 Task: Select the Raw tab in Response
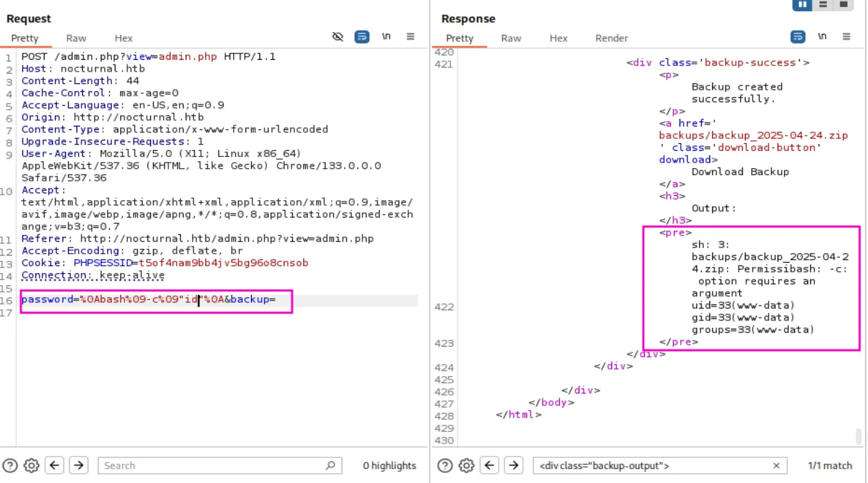point(511,38)
